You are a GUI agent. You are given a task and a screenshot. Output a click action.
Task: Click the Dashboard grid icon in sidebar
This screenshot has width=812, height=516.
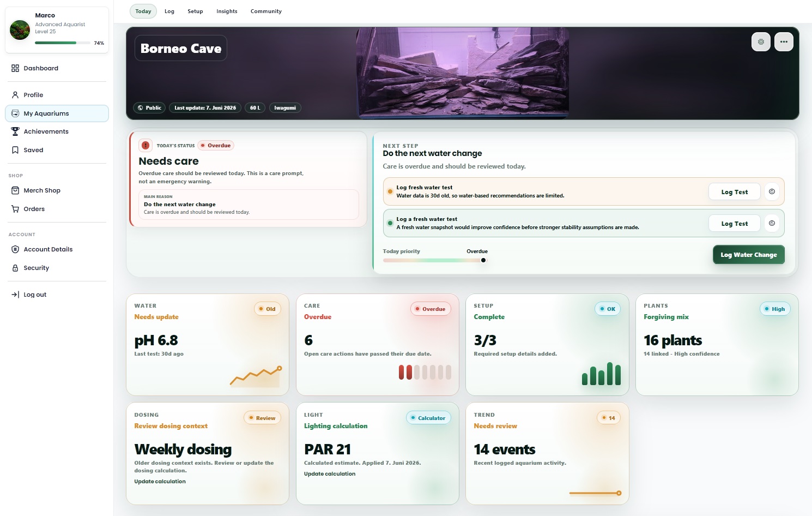[x=15, y=68]
